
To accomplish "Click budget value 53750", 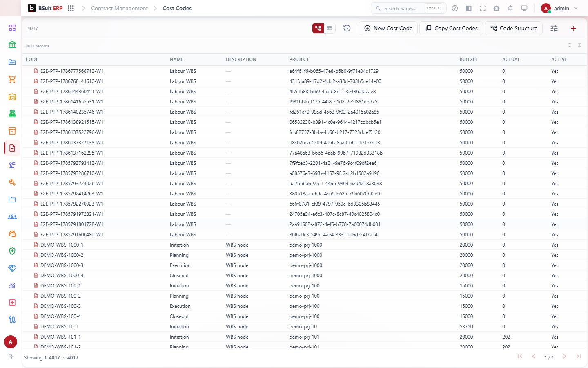I will tap(466, 326).
